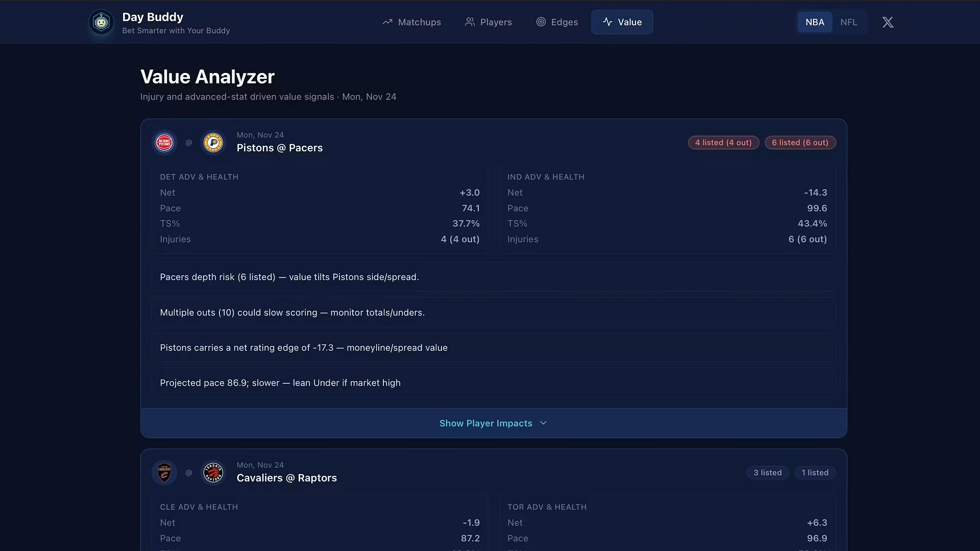Image resolution: width=980 pixels, height=551 pixels.
Task: Click the Pistons @ Pacers game title
Action: tap(279, 148)
